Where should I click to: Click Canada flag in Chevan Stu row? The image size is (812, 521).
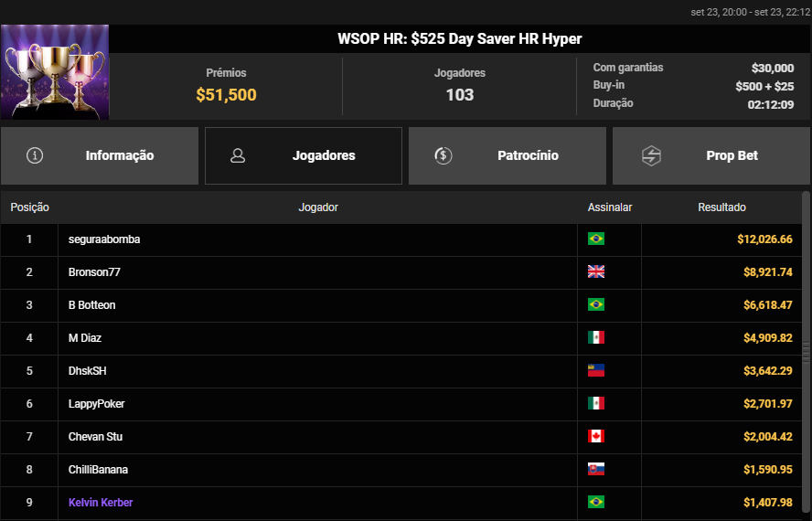[x=596, y=436]
